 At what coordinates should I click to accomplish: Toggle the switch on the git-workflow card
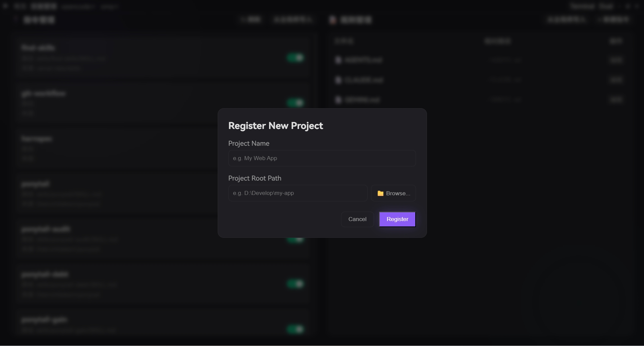295,102
